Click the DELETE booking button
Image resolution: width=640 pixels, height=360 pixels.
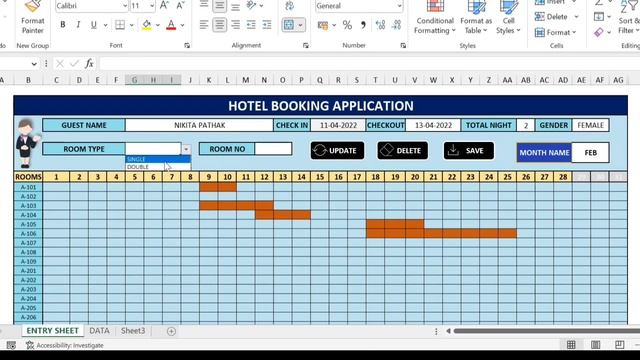(402, 151)
